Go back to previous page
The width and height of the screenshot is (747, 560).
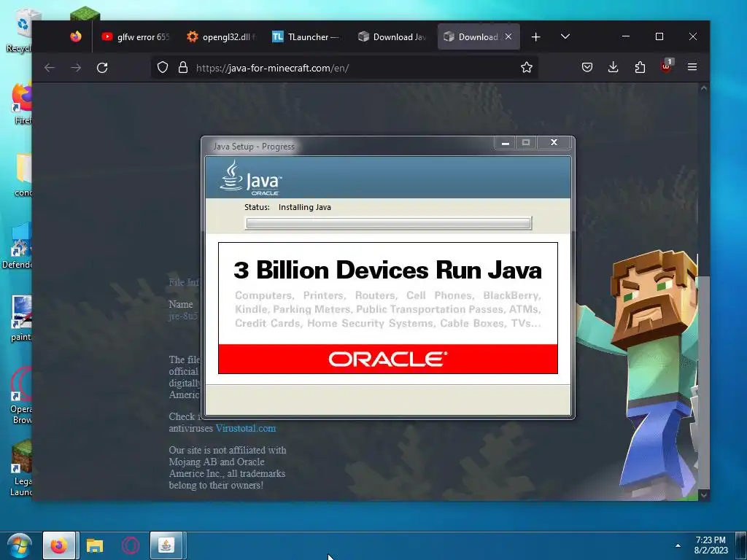50,68
